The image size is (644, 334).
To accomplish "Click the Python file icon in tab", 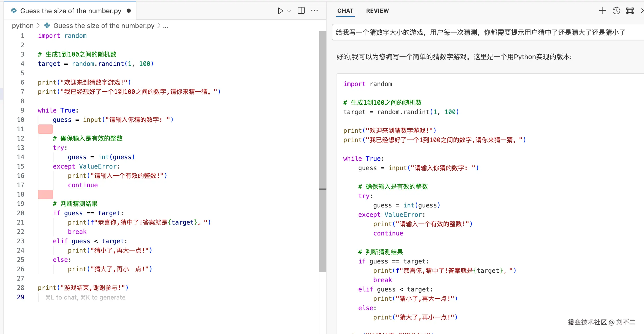I will (14, 11).
